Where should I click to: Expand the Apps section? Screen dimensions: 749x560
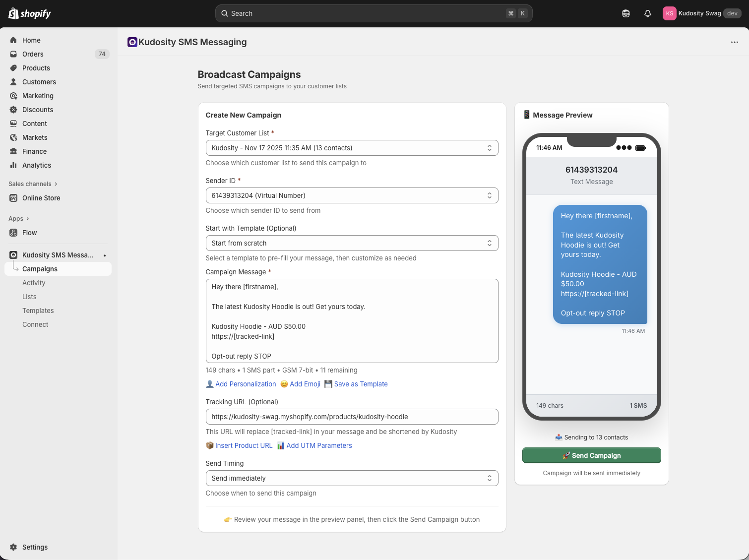coord(19,219)
